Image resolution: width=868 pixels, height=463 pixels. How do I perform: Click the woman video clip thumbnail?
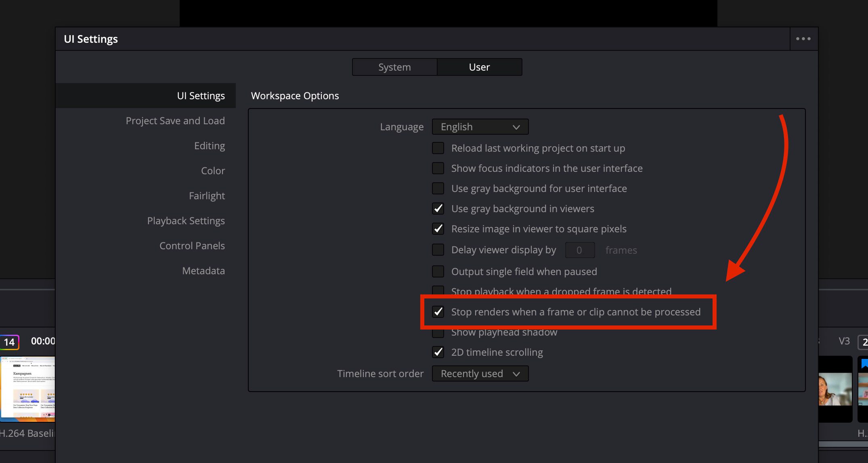[834, 389]
